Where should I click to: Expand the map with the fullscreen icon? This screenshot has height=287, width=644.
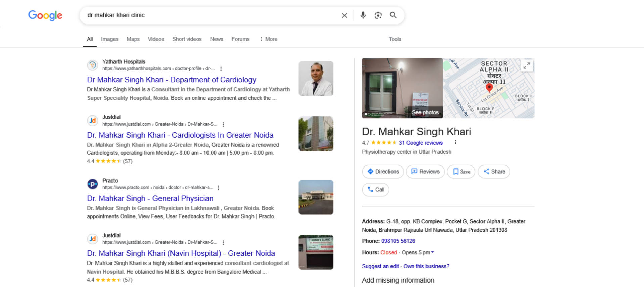click(x=527, y=66)
